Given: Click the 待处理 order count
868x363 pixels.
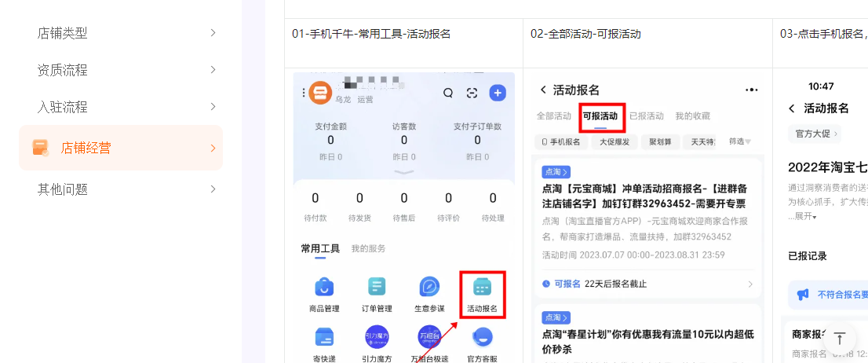Looking at the screenshot, I should click(493, 206).
